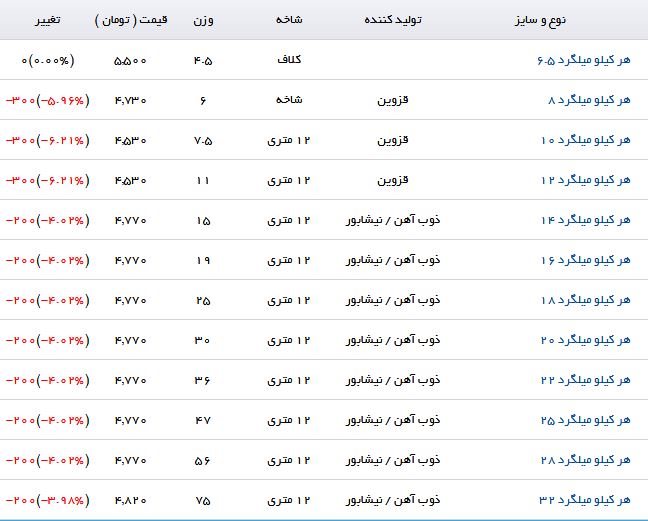The image size is (648, 521).
Task: Select weight ۱۱ in میلگرد ۱۲ row
Action: coord(202,181)
